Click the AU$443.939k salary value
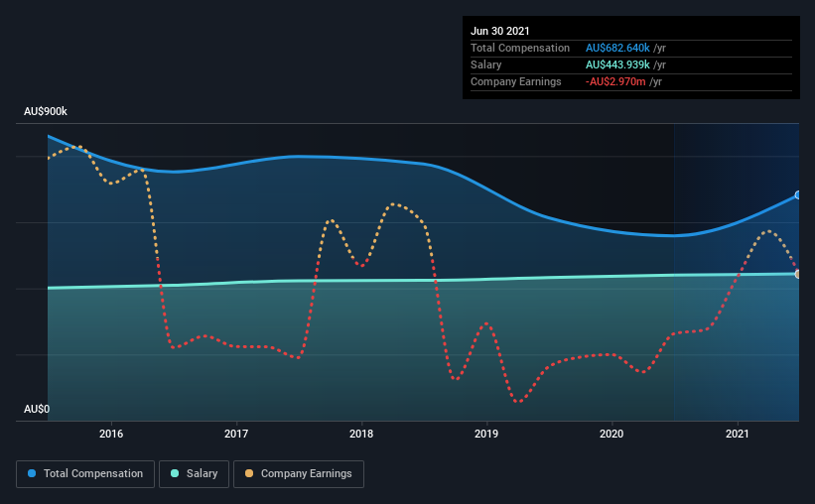The width and height of the screenshot is (815, 504). pyautogui.click(x=617, y=64)
